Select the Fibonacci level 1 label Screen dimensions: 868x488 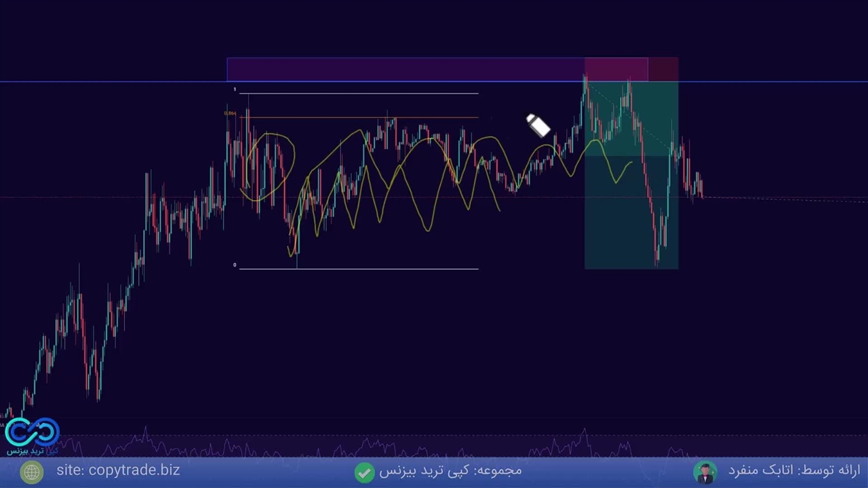click(235, 89)
